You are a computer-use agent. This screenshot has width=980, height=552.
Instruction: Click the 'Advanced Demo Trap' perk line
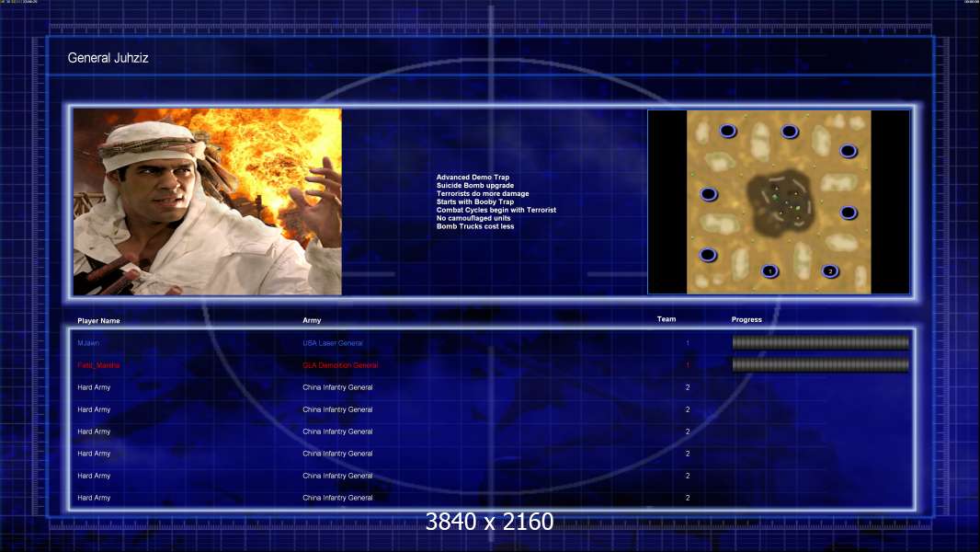[x=473, y=178]
